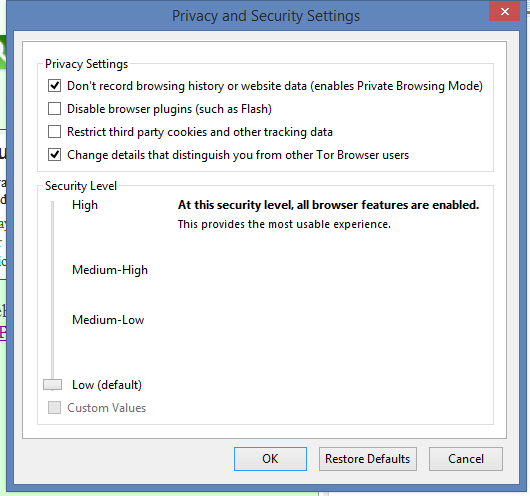Click the Privacy Settings group heading
530x496 pixels.
[87, 64]
